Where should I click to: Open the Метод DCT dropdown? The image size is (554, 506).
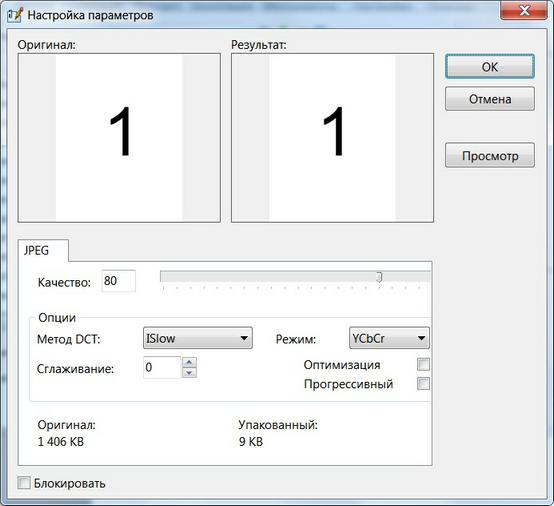click(x=198, y=338)
